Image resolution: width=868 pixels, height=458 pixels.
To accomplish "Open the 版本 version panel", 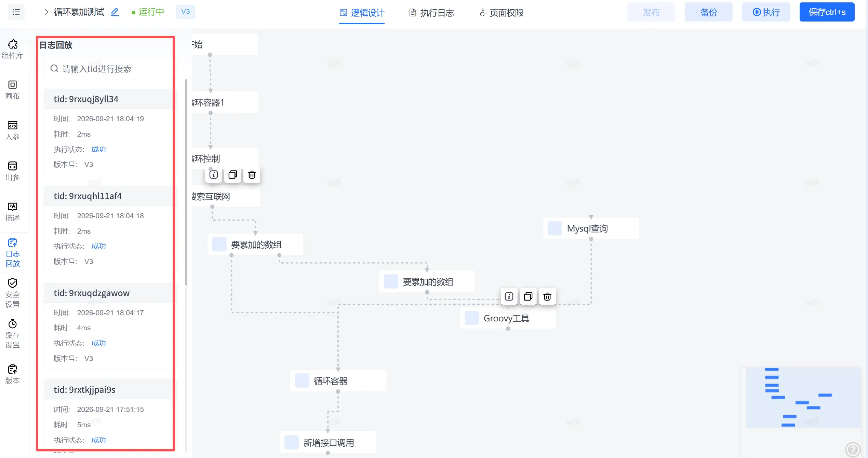I will 13,374.
